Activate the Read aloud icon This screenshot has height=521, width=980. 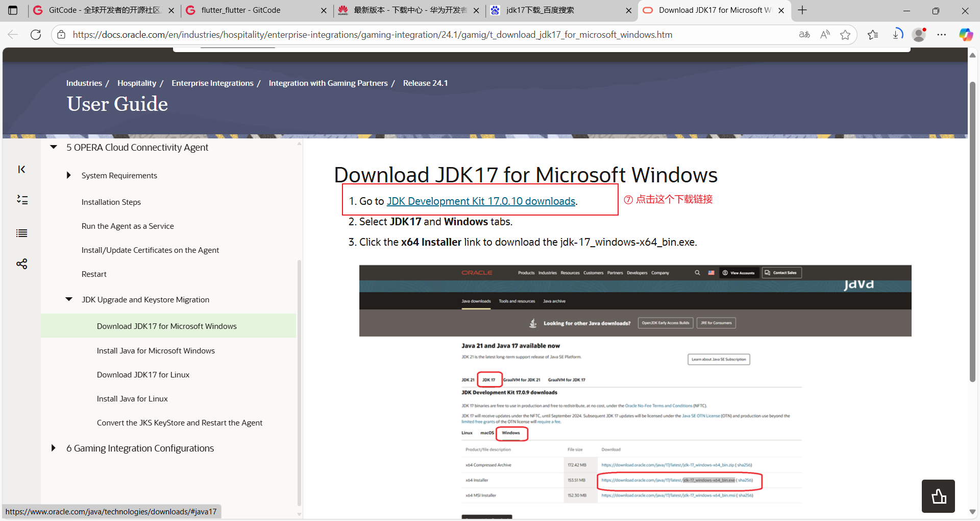(825, 35)
